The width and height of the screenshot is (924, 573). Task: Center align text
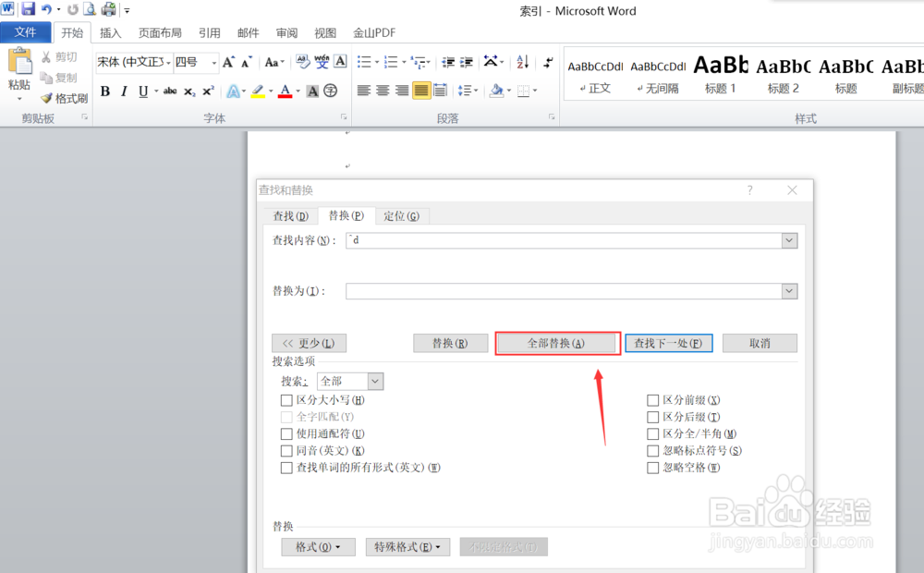point(383,91)
